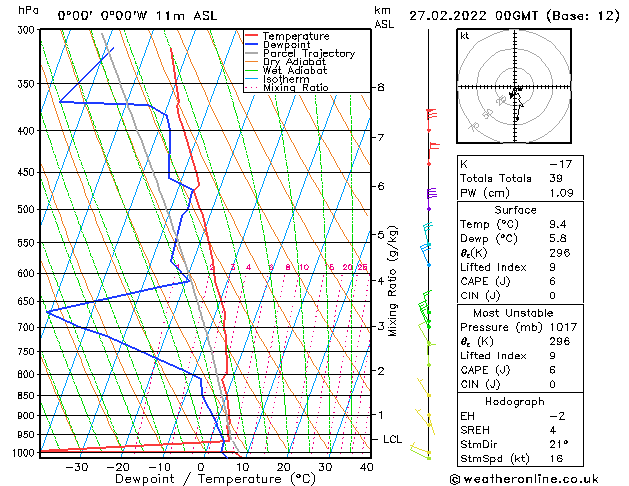
Task: Click the 5 km altitude label
Action: tap(380, 235)
